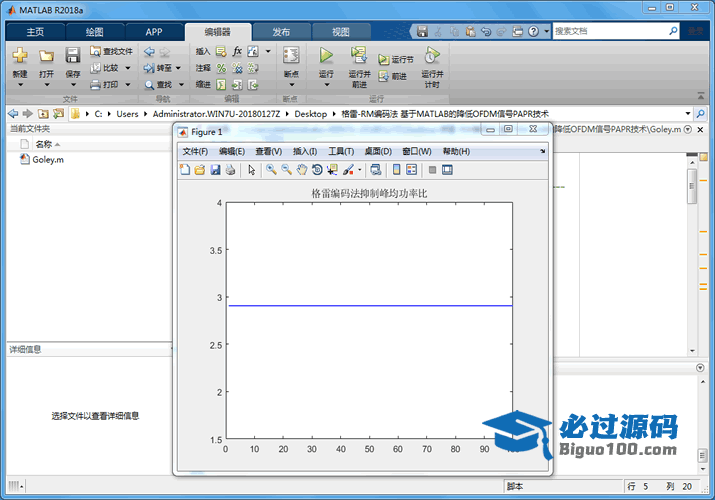
Task: Open the 查看(V) menu in Figure 1
Action: [269, 151]
